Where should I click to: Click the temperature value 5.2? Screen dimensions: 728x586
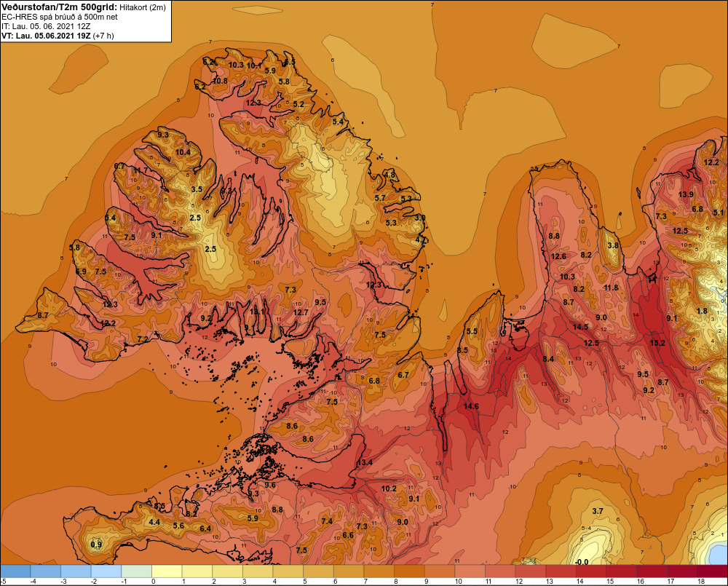(298, 104)
